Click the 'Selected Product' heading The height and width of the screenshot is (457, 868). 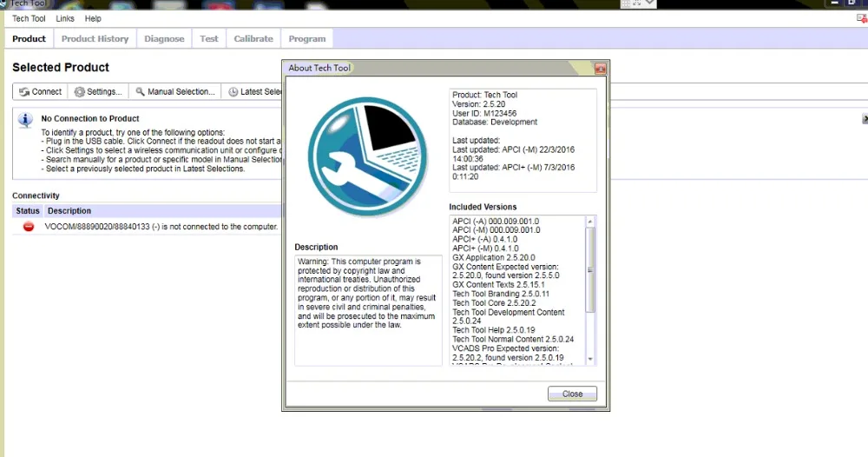pyautogui.click(x=61, y=68)
